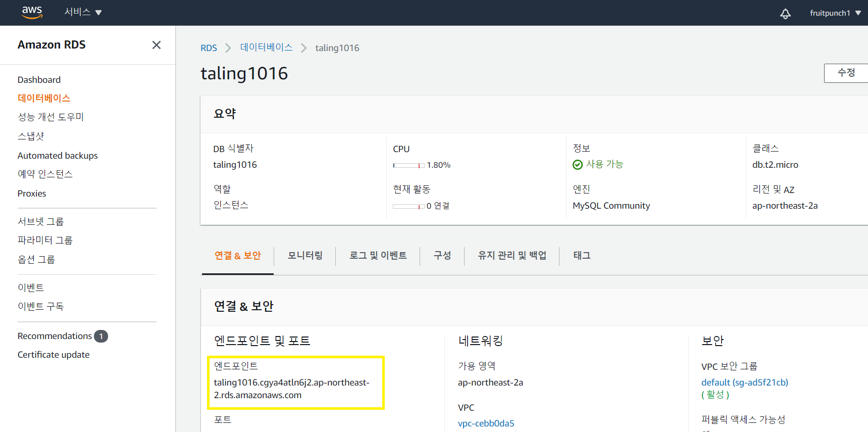Click the 인스턴스 role value
The height and width of the screenshot is (432, 868).
click(x=231, y=205)
